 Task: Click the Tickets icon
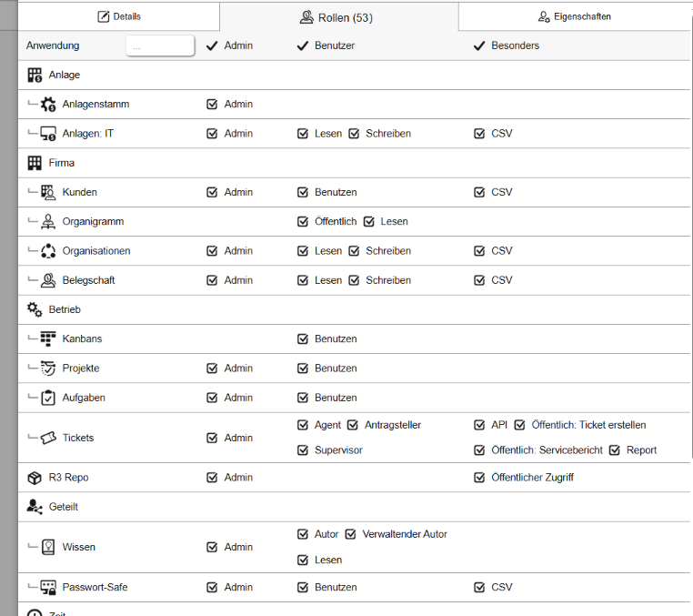[x=49, y=439]
